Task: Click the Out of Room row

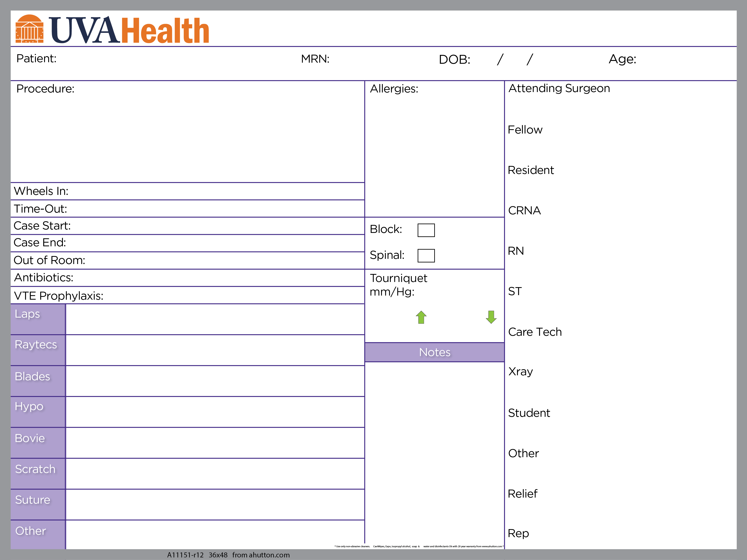Action: pos(187,261)
